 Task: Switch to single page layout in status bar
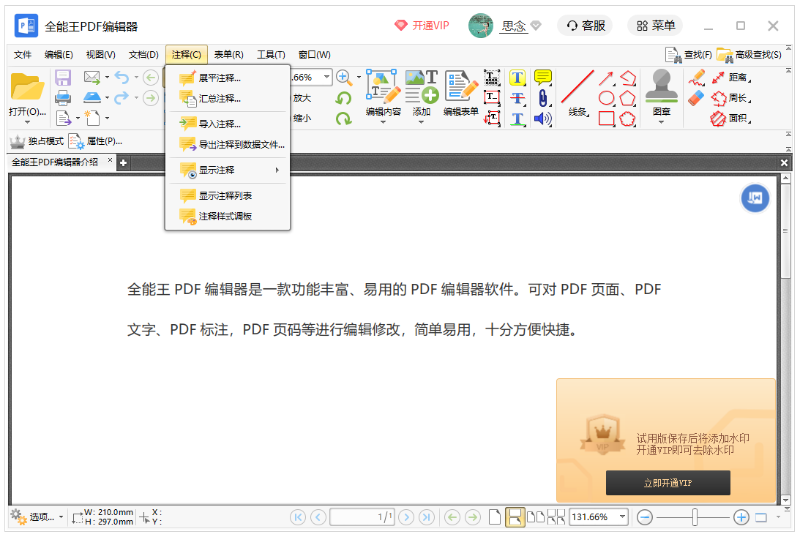pos(494,517)
